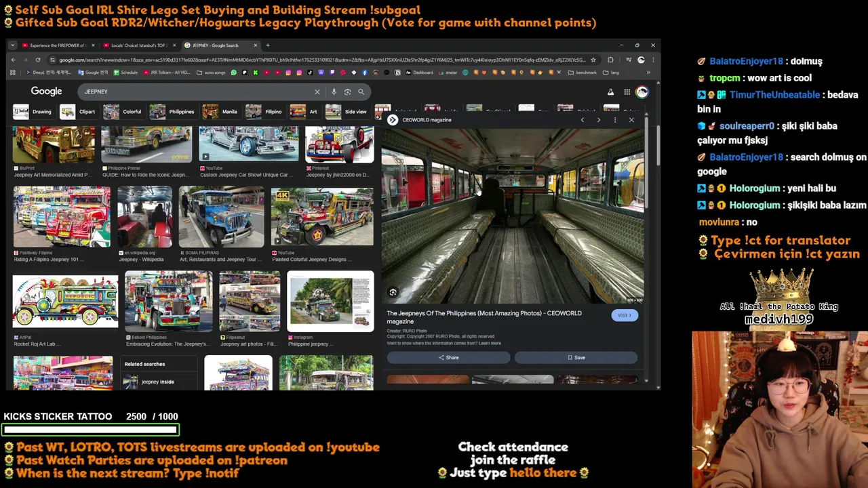The image size is (868, 488).
Task: Expand hidden bookmarks with double chevron
Action: [x=648, y=73]
